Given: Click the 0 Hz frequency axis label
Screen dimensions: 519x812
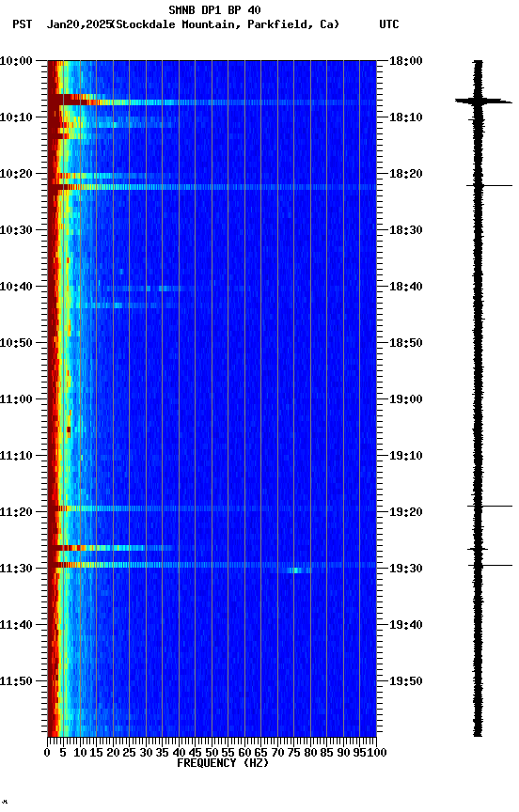Looking at the screenshot, I should pos(47,753).
